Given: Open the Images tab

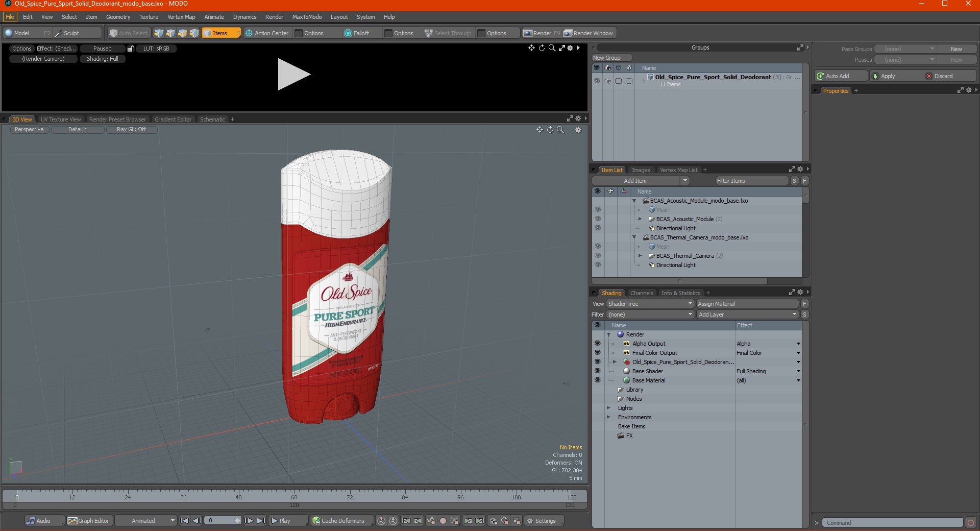Looking at the screenshot, I should [641, 170].
